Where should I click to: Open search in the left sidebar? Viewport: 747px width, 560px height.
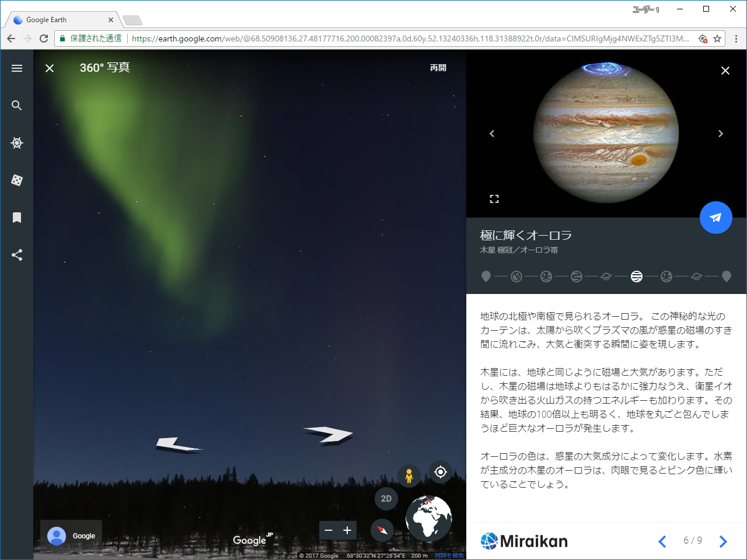point(17,106)
